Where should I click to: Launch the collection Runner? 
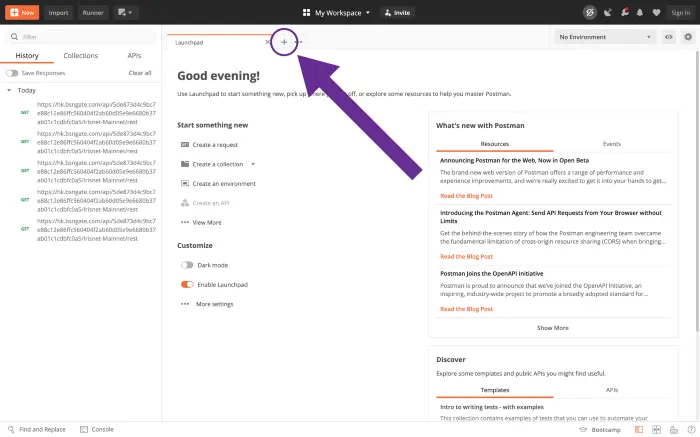93,12
